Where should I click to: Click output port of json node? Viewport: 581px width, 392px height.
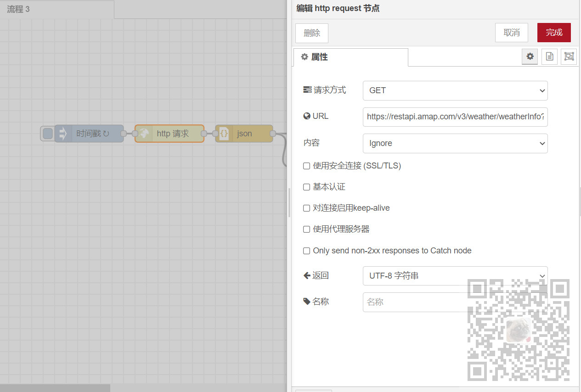point(273,134)
